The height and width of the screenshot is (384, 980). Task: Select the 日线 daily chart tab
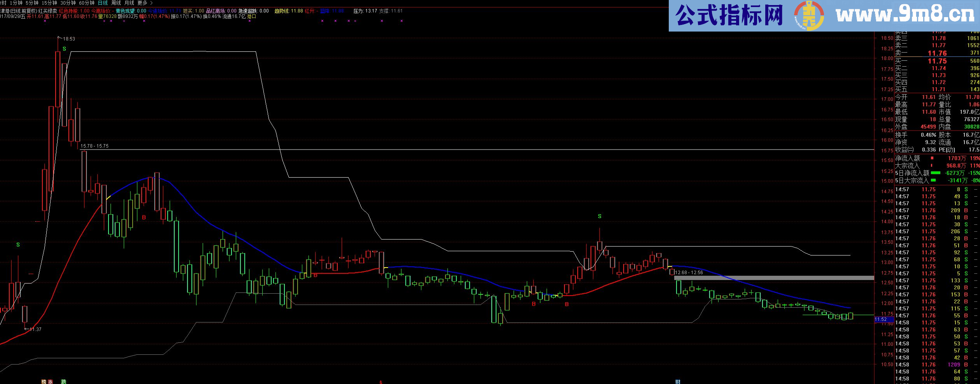[x=103, y=3]
